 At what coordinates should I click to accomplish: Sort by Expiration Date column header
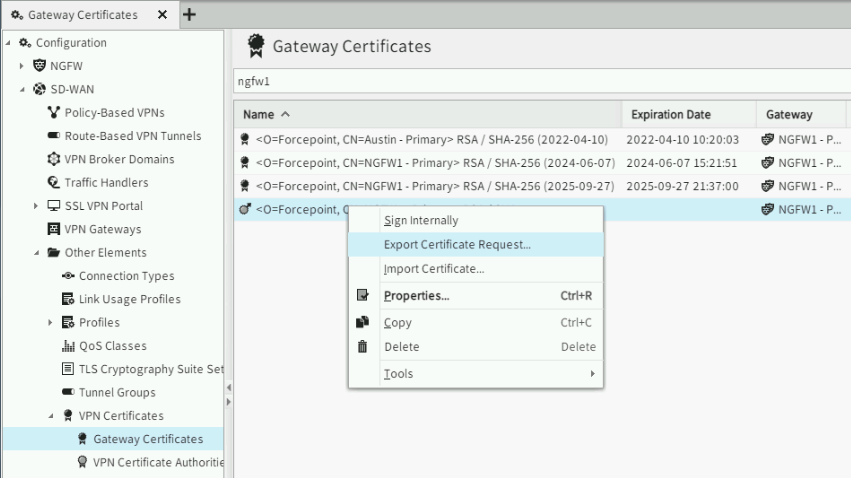click(x=669, y=114)
